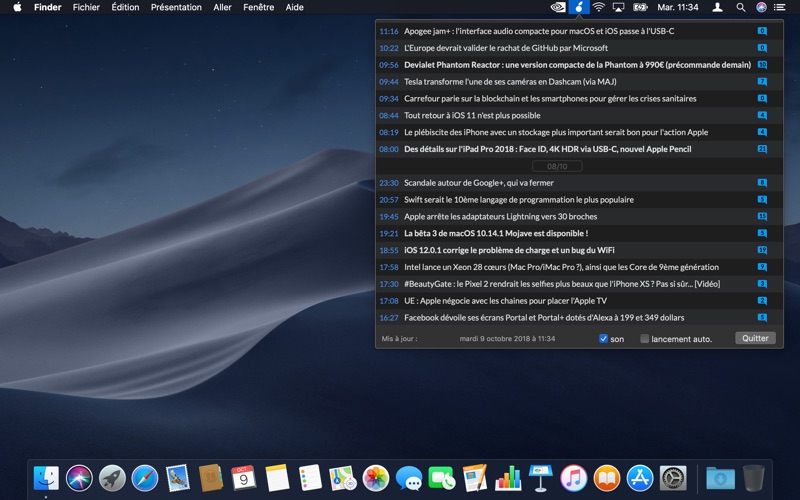This screenshot has width=800, height=500.
Task: Open the Fichier menu
Action: click(x=86, y=7)
